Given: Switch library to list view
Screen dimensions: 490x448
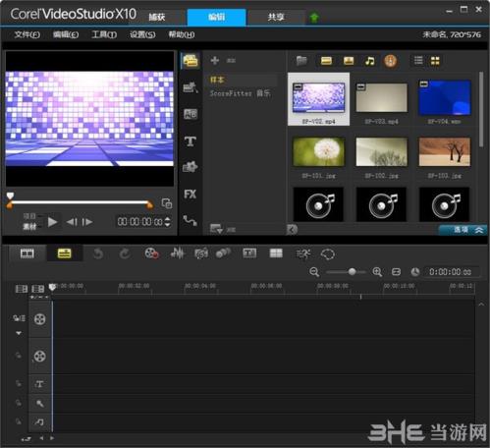Looking at the screenshot, I should (x=418, y=61).
